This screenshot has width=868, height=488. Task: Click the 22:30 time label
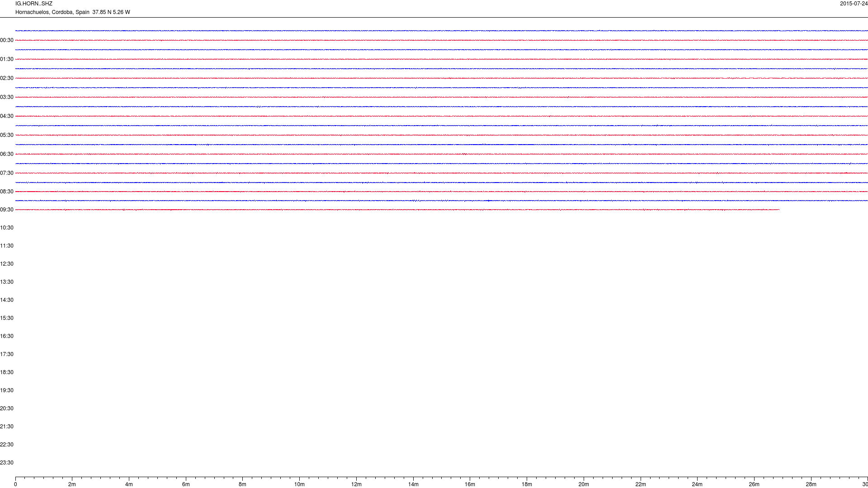tap(7, 445)
